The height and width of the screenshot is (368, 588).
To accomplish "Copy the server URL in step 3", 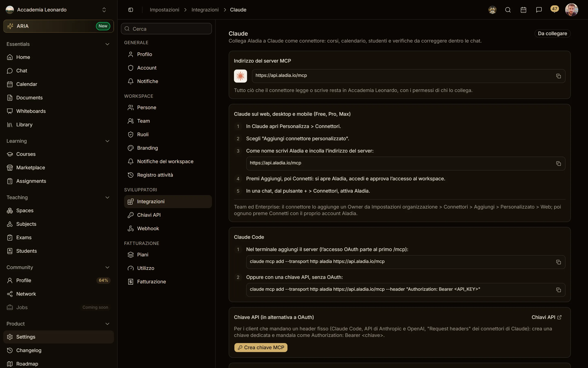I will 558,164.
